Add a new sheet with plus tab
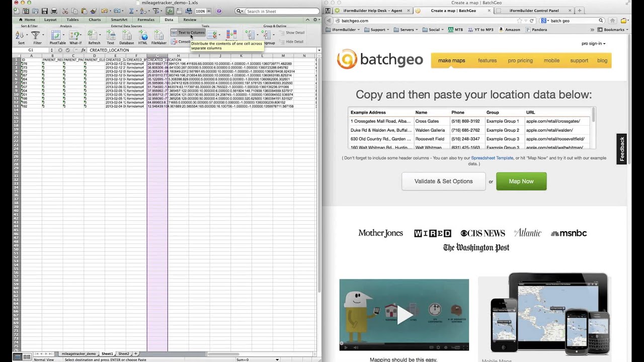 (x=135, y=354)
